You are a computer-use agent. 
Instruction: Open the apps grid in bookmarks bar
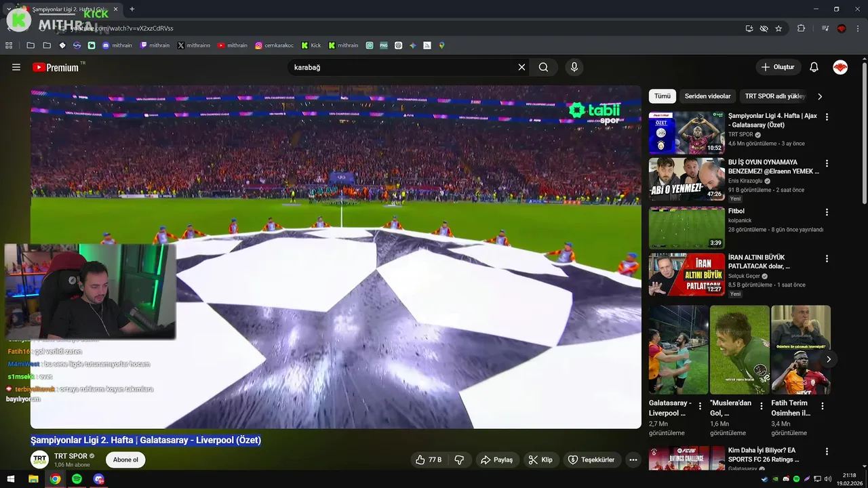(9, 45)
